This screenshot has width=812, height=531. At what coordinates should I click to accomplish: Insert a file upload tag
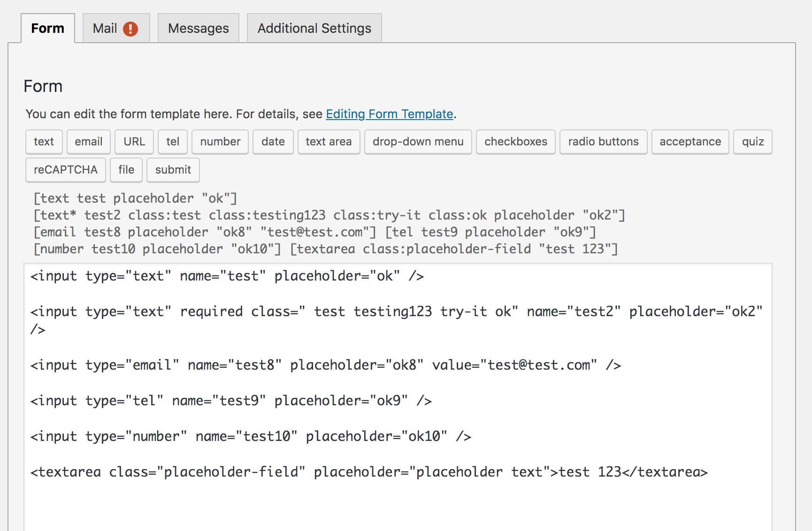click(x=126, y=170)
